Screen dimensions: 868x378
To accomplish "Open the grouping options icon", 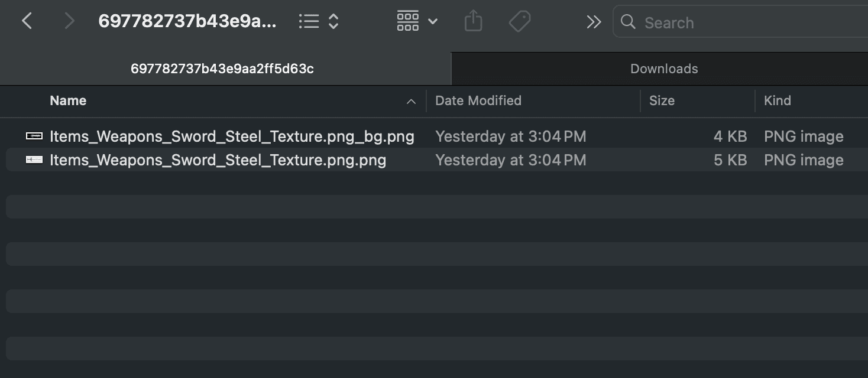I will point(407,21).
